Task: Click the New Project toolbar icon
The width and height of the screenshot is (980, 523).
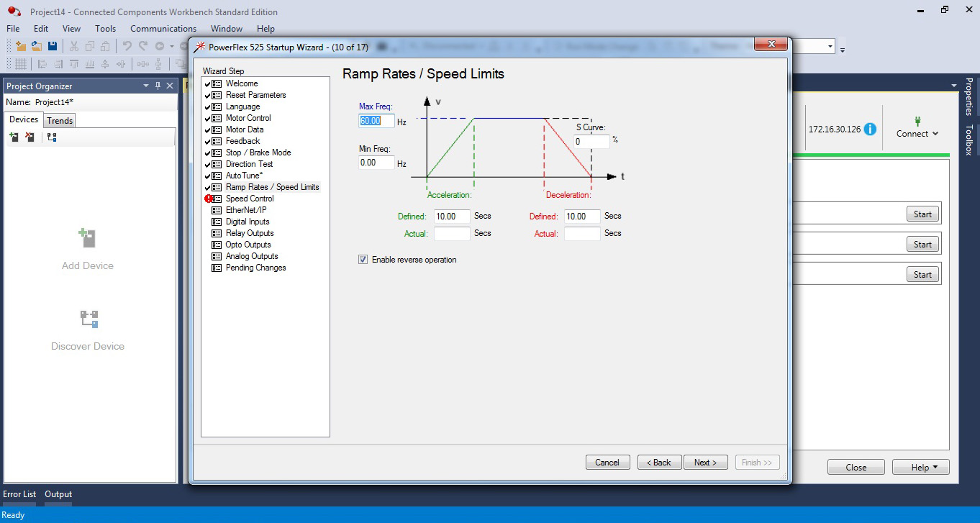Action: coord(21,46)
